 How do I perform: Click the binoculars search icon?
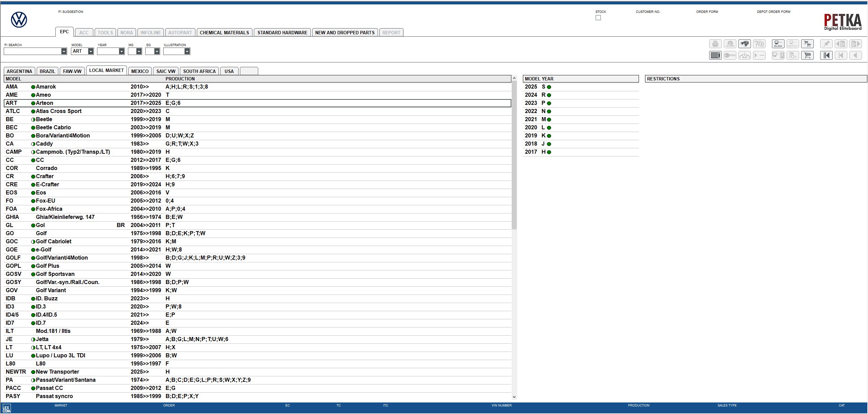[x=744, y=44]
